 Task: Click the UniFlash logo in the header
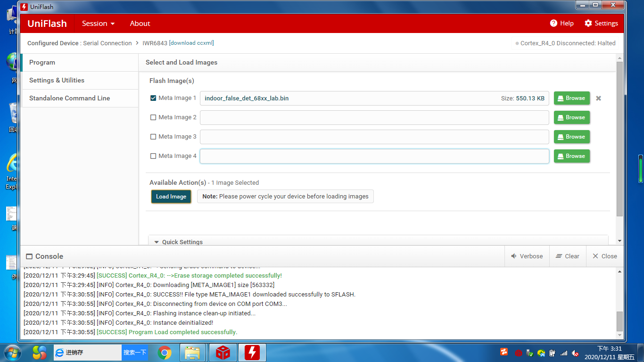point(47,23)
